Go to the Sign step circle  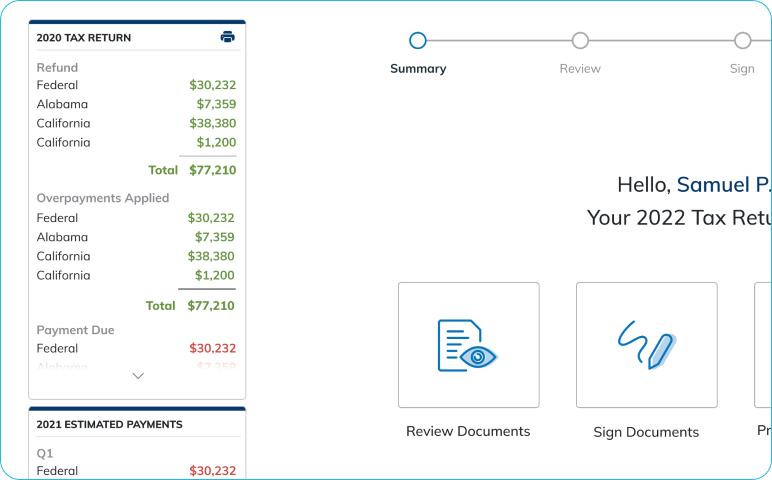coord(742,40)
